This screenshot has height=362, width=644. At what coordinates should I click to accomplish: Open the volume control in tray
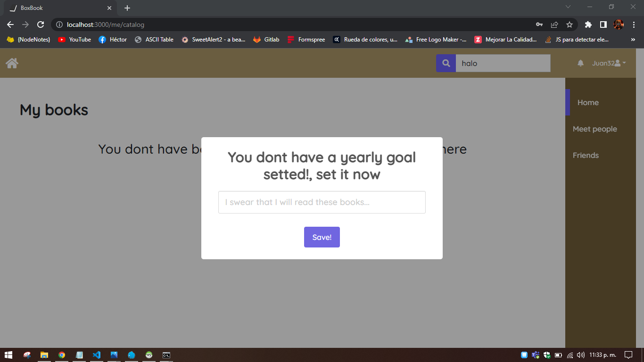pyautogui.click(x=581, y=355)
